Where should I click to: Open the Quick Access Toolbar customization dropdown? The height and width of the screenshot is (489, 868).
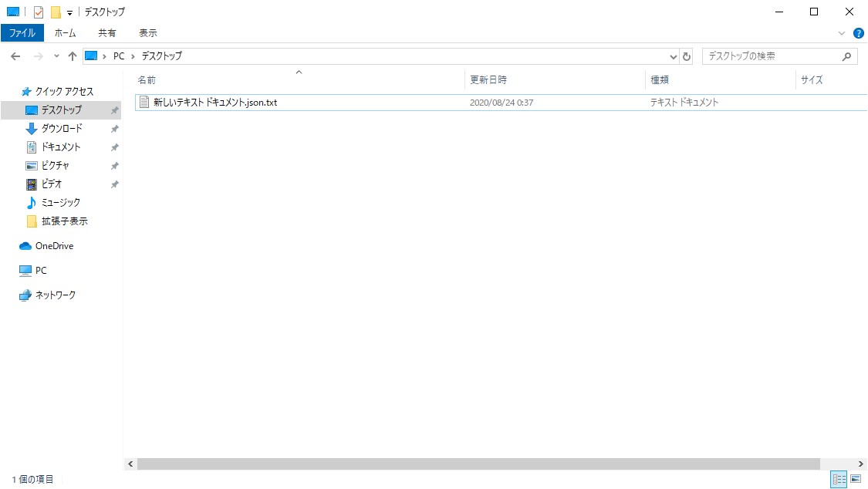(x=69, y=12)
